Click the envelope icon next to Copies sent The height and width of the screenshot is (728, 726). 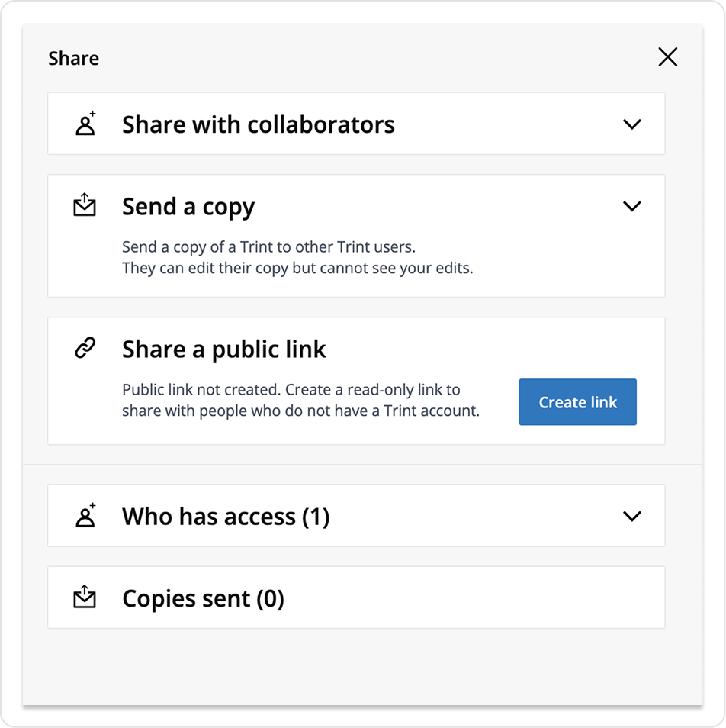85,597
